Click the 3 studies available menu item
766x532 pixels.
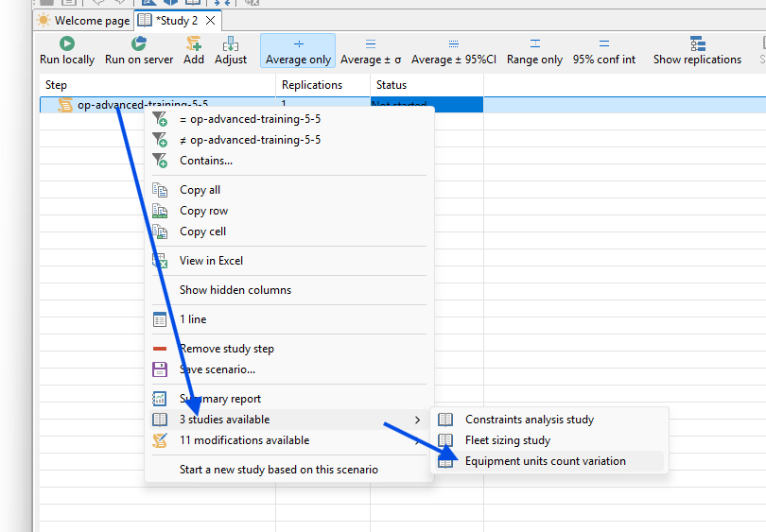(289, 420)
